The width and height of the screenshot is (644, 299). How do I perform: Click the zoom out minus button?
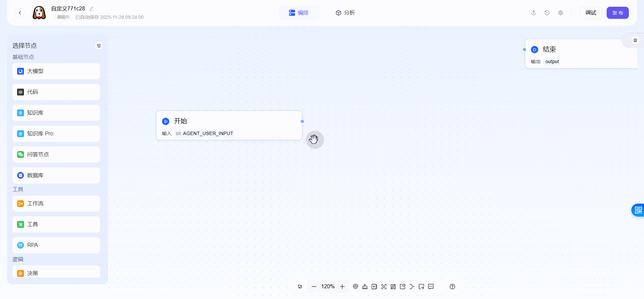[314, 287]
